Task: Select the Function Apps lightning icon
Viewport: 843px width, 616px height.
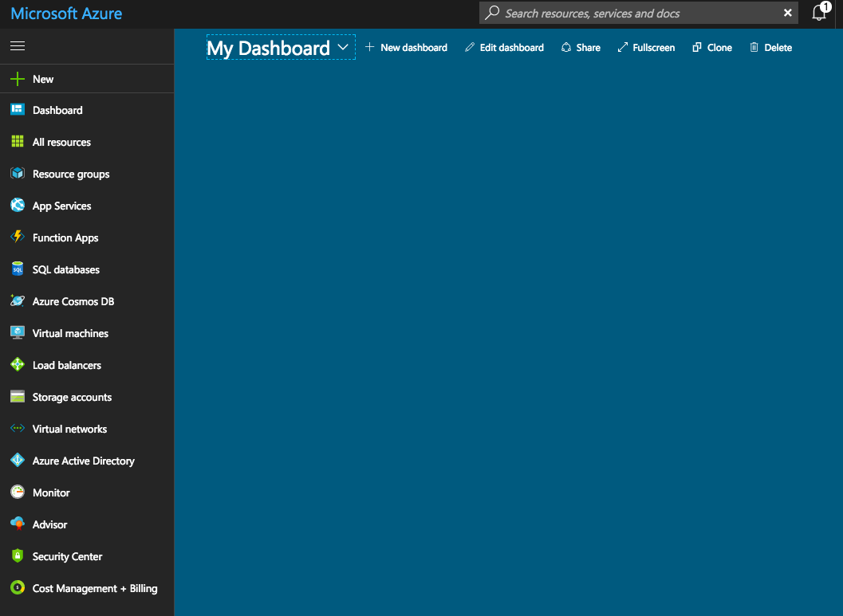Action: (17, 237)
